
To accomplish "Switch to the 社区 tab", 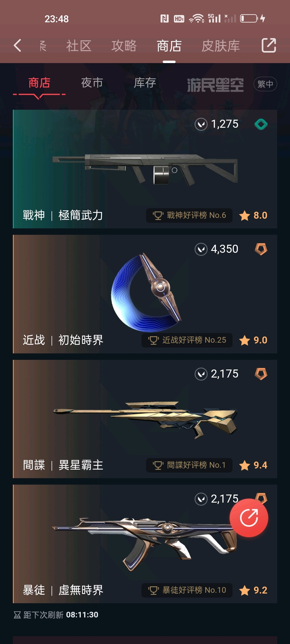I will pyautogui.click(x=79, y=46).
